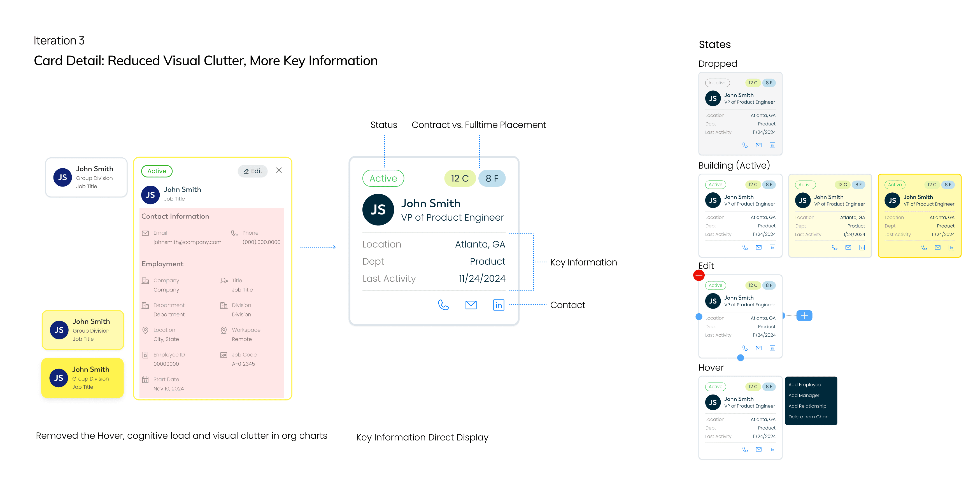The width and height of the screenshot is (980, 492).
Task: Click the bright yellow John Smith card
Action: (83, 378)
